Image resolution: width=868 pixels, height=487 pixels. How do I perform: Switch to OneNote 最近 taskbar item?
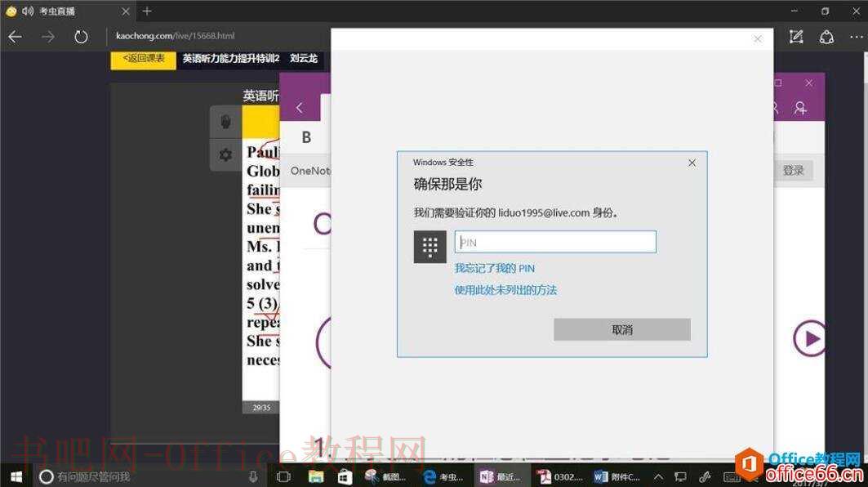[x=501, y=476]
